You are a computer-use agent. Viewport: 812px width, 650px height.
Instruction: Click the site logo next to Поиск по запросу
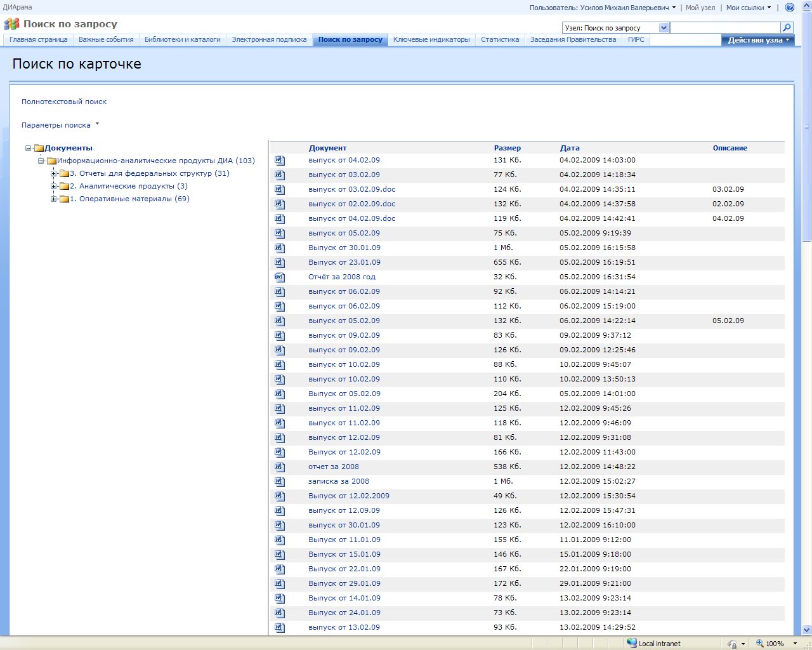point(11,24)
